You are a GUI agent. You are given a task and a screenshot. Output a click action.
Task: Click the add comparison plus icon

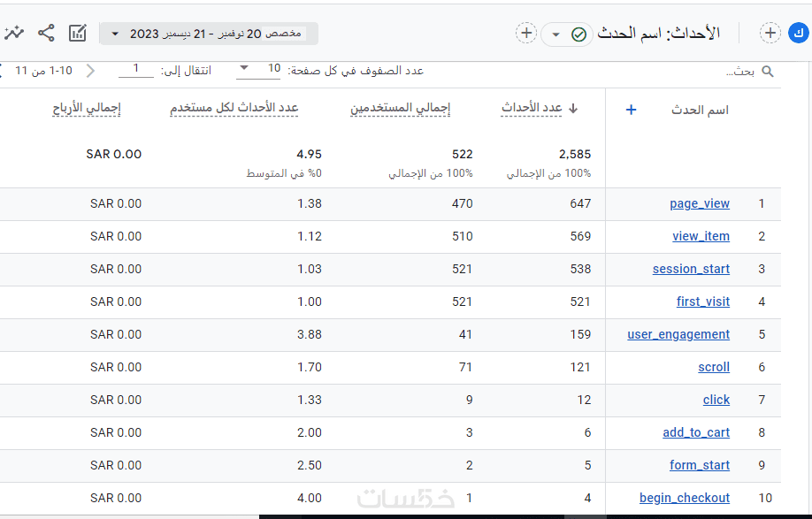coord(770,33)
